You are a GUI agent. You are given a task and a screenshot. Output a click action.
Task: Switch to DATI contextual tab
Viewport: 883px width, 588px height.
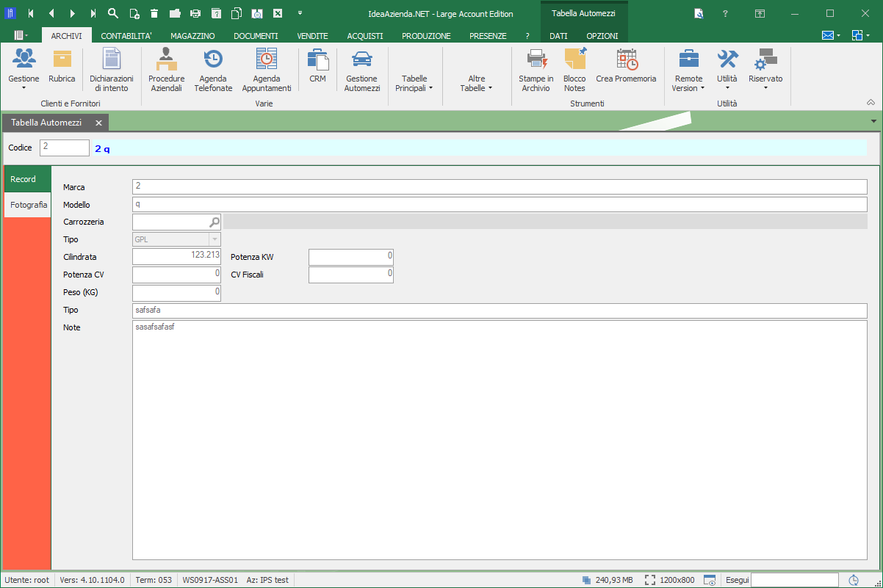click(x=558, y=36)
